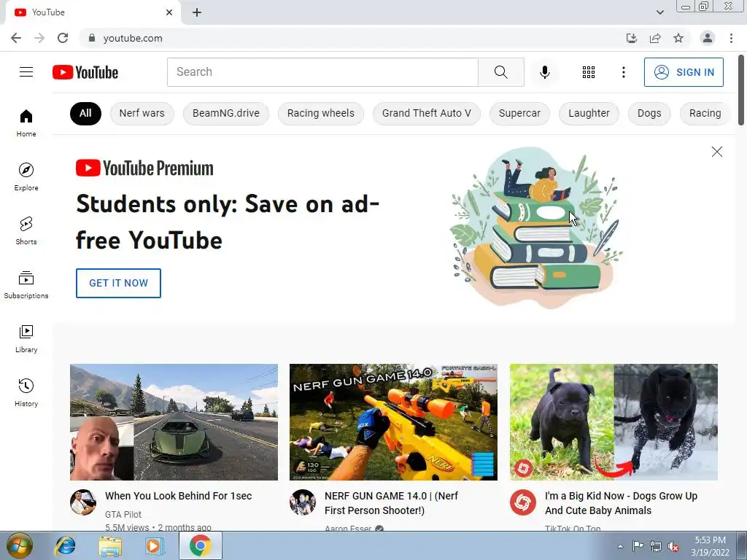Screen dimensions: 747x560
Task: Show hidden system tray icons
Action: [x=620, y=546]
